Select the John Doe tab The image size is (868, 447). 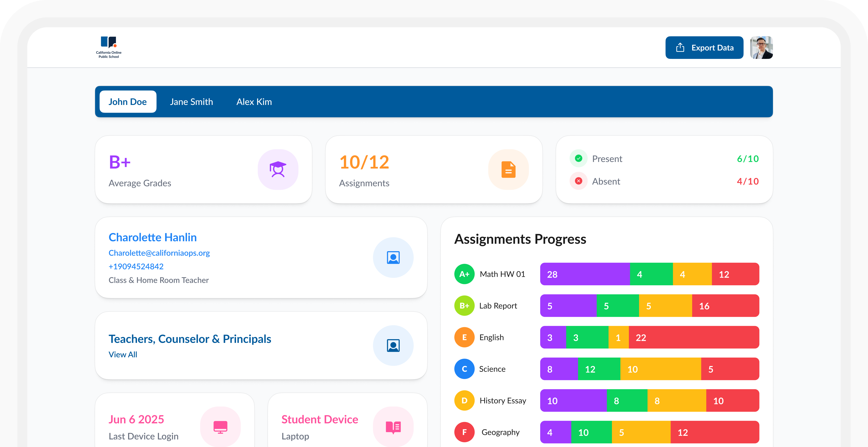pyautogui.click(x=128, y=102)
